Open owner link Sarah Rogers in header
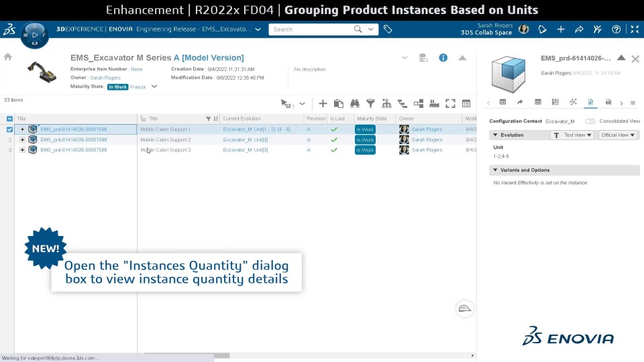This screenshot has width=644, height=362. 105,78
